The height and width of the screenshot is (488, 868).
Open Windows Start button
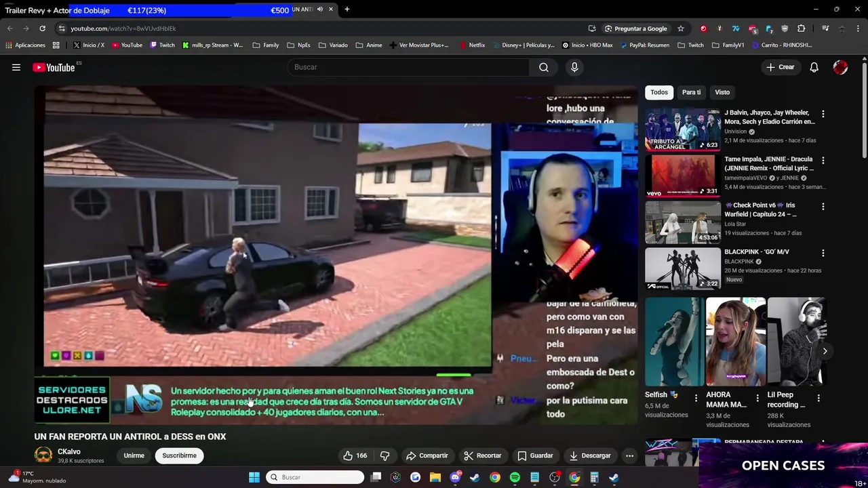[x=254, y=477]
